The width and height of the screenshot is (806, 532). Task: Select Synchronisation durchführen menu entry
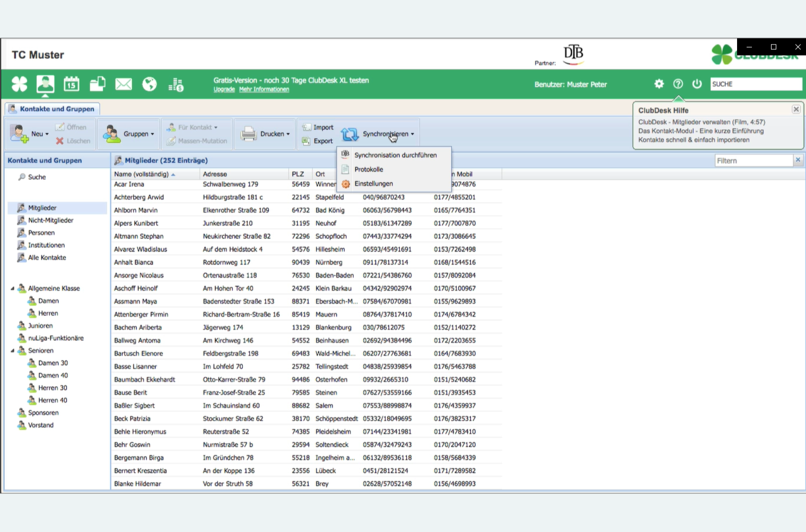pyautogui.click(x=395, y=155)
